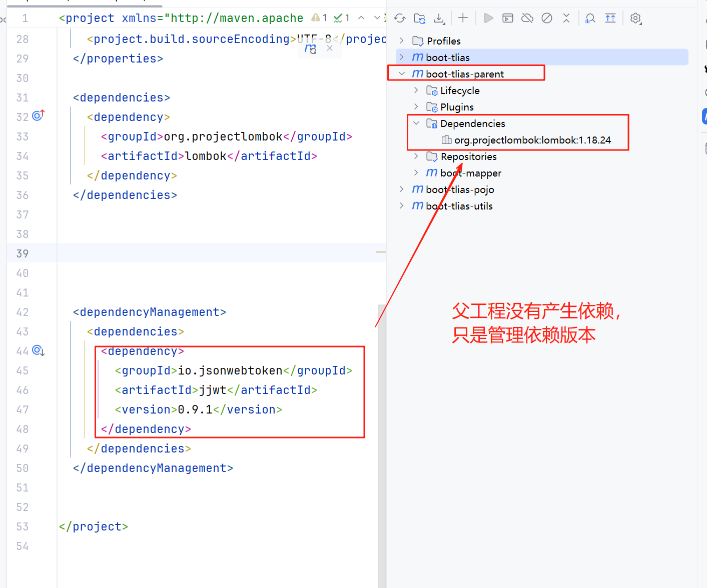This screenshot has height=588, width=707.
Task: Reload all Maven projects
Action: coord(400,18)
